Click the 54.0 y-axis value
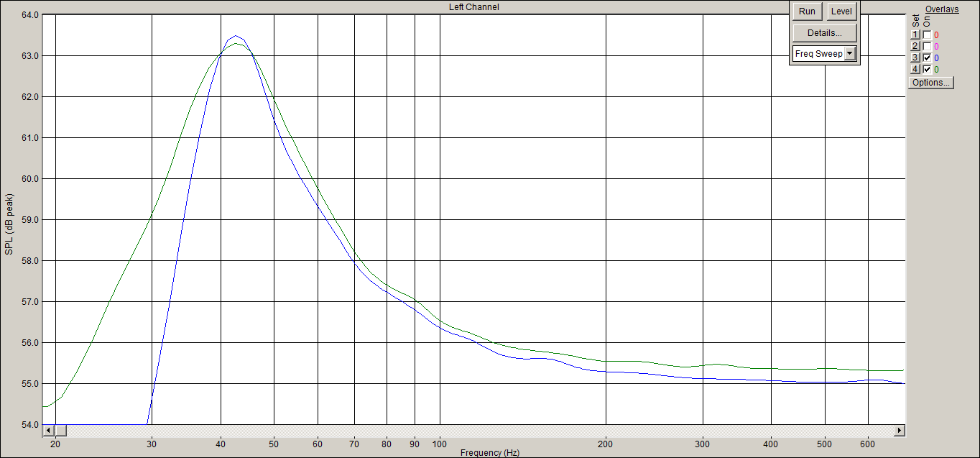Viewport: 980px width, 458px height. 29,424
